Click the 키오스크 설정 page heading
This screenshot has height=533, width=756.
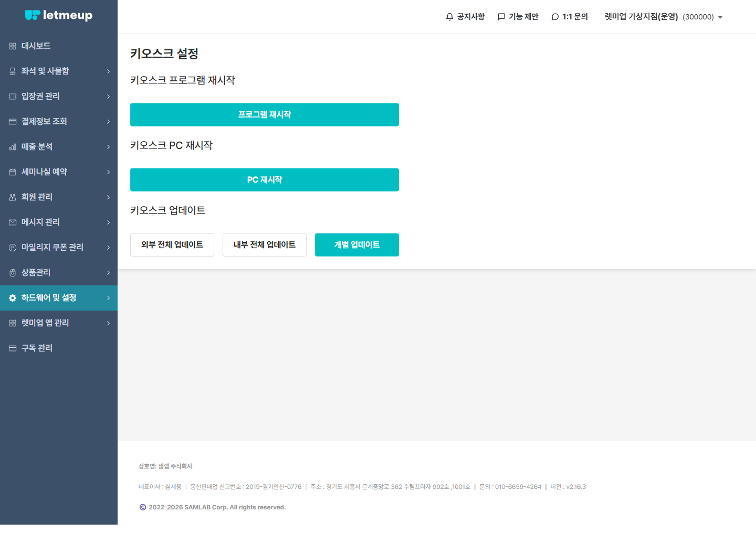click(164, 54)
